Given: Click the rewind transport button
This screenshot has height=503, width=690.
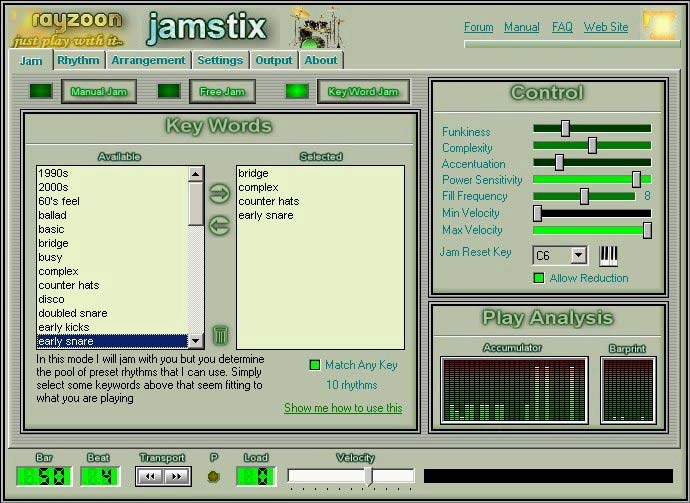Looking at the screenshot, I should click(150, 476).
